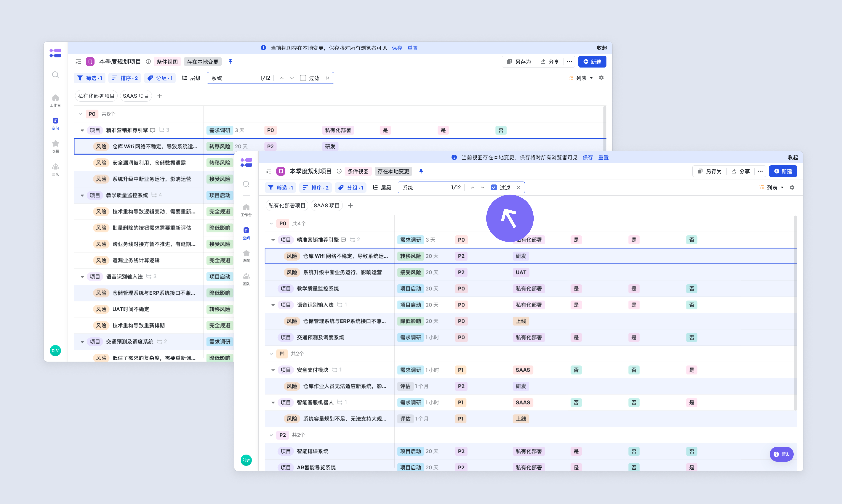Image resolution: width=842 pixels, height=504 pixels.
Task: Open 空间 in the back window sidebar
Action: click(55, 124)
